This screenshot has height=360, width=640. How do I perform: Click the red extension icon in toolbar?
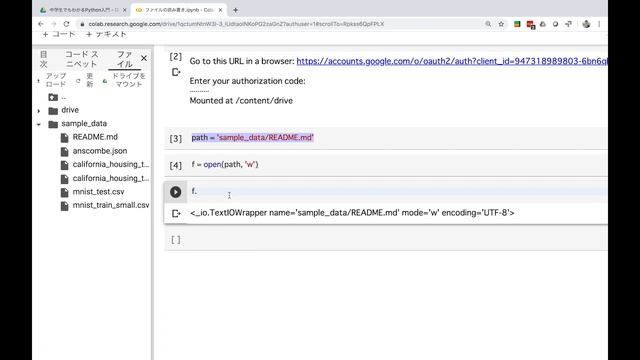point(531,24)
